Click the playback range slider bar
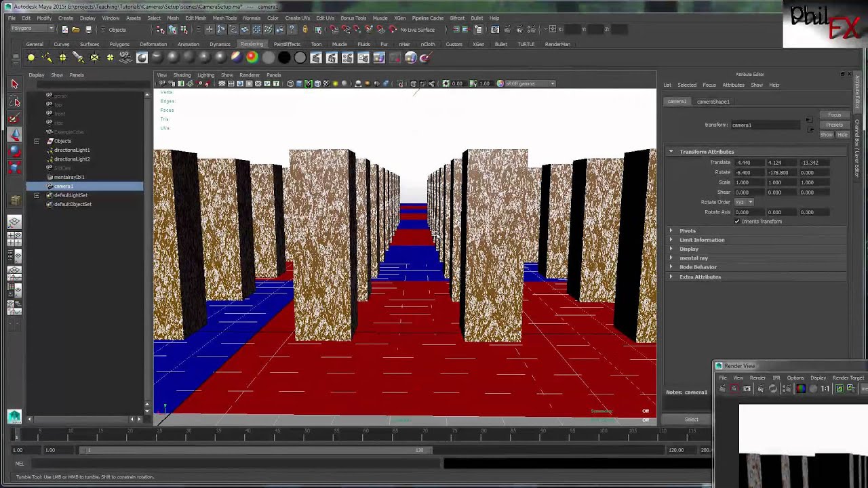Image resolution: width=868 pixels, height=488 pixels. [x=254, y=450]
